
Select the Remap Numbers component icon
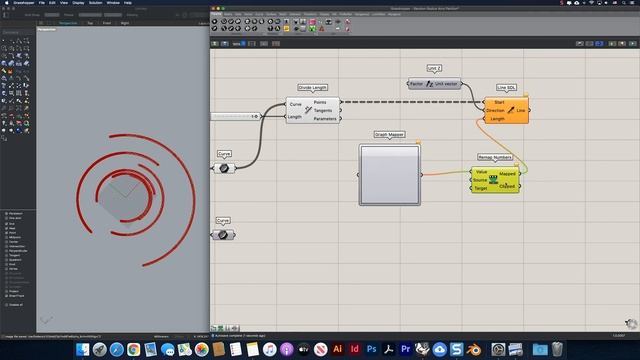pyautogui.click(x=493, y=180)
